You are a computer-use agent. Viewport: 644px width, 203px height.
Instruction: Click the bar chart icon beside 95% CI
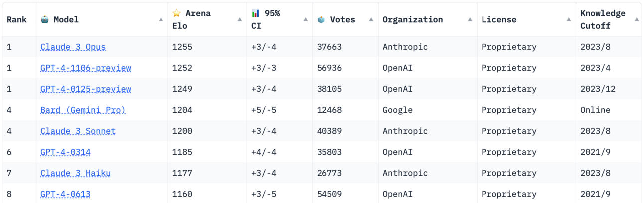click(255, 13)
